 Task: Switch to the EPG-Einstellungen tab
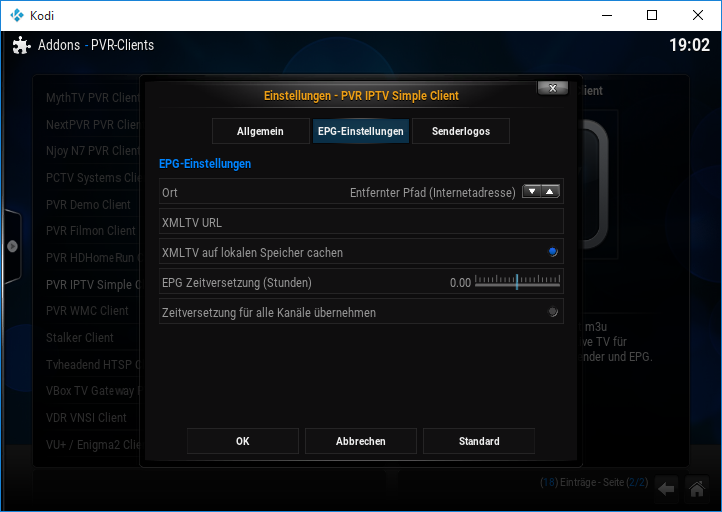(x=361, y=131)
